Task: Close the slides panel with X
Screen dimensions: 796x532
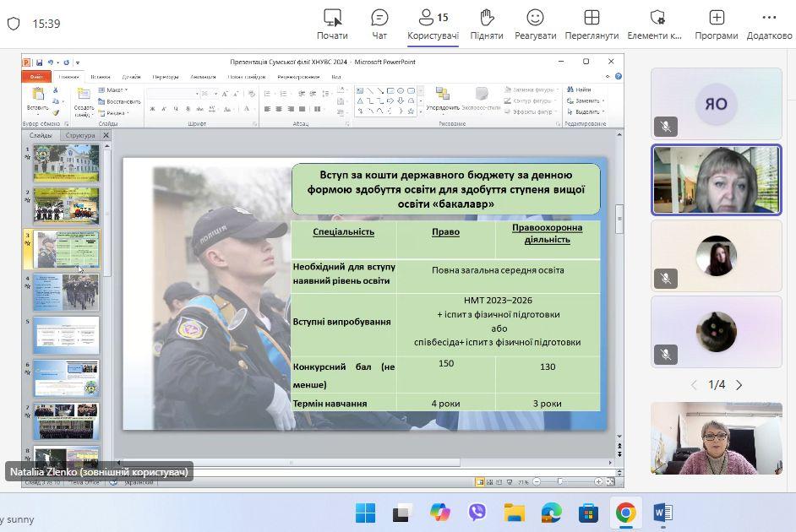Action: coord(106,135)
